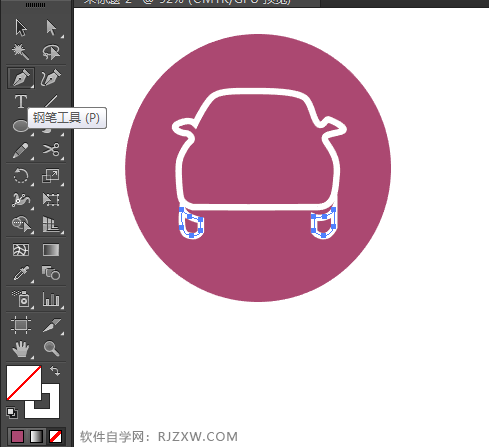This screenshot has width=489, height=447.
Task: Select the Mesh tool
Action: coord(21,250)
